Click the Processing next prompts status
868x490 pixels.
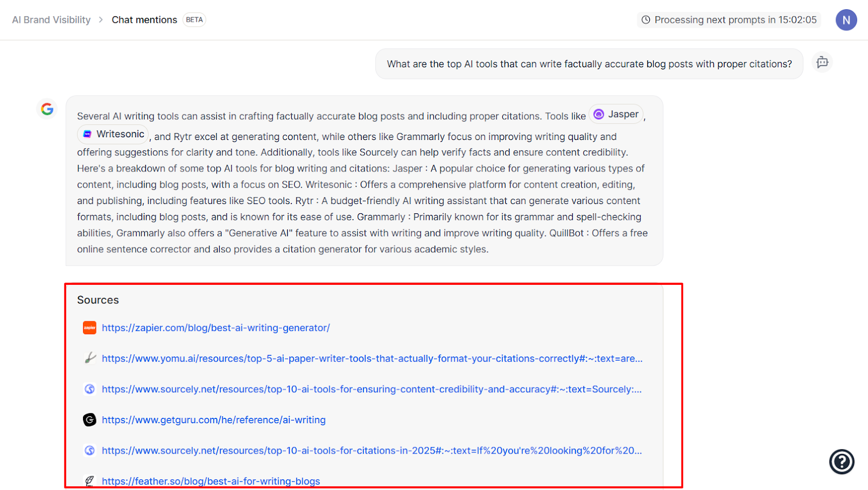[x=729, y=20]
